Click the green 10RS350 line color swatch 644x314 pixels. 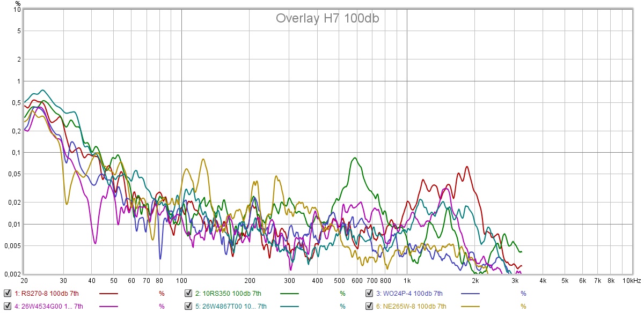[x=290, y=294]
